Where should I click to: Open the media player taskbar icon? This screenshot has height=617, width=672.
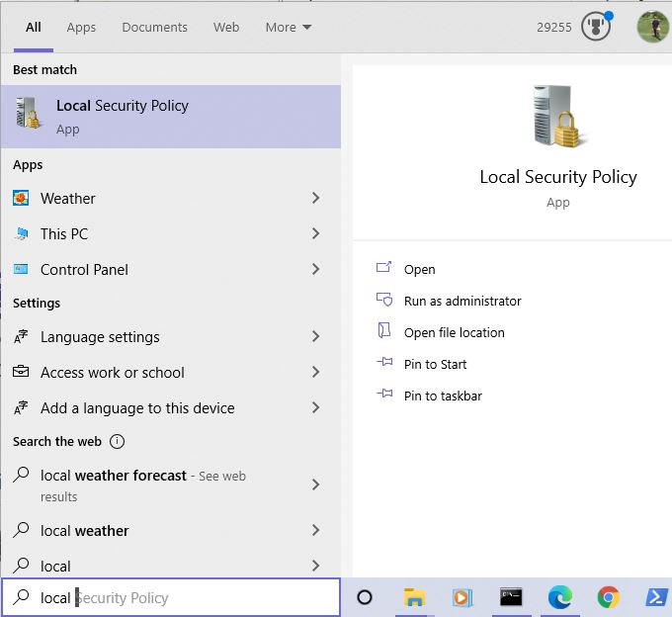[x=462, y=597]
